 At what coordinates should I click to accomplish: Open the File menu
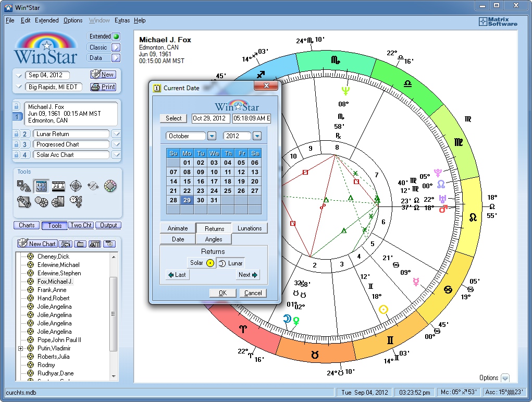[x=10, y=20]
